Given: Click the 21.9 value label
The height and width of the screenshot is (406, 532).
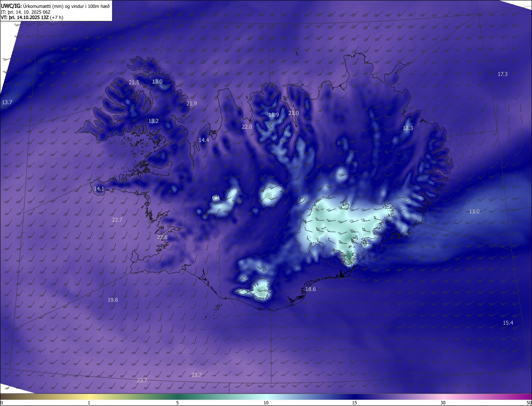Looking at the screenshot, I should [x=192, y=103].
